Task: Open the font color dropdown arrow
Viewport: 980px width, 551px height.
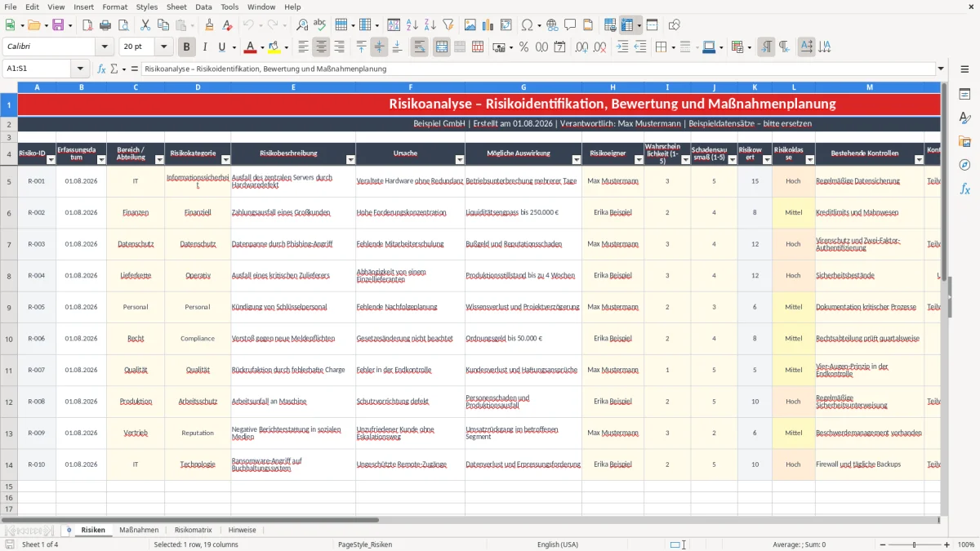Action: (262, 47)
